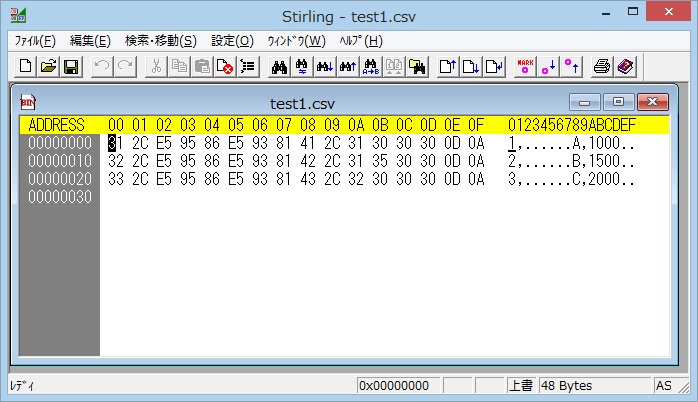Open the ヘルプ(H) menu
The height and width of the screenshot is (402, 698).
(361, 41)
